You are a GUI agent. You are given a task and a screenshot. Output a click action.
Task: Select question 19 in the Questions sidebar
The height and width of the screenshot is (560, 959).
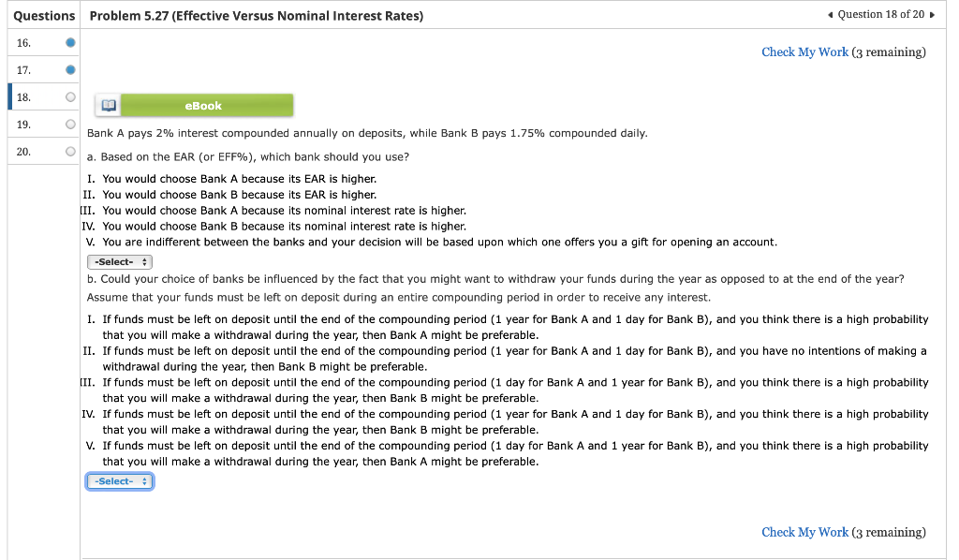28,124
